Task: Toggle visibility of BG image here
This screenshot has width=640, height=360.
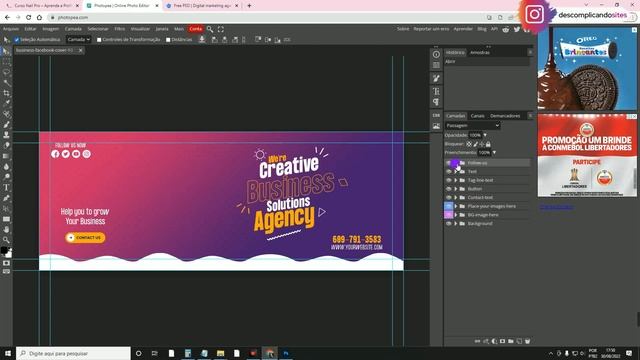Action: click(x=449, y=215)
